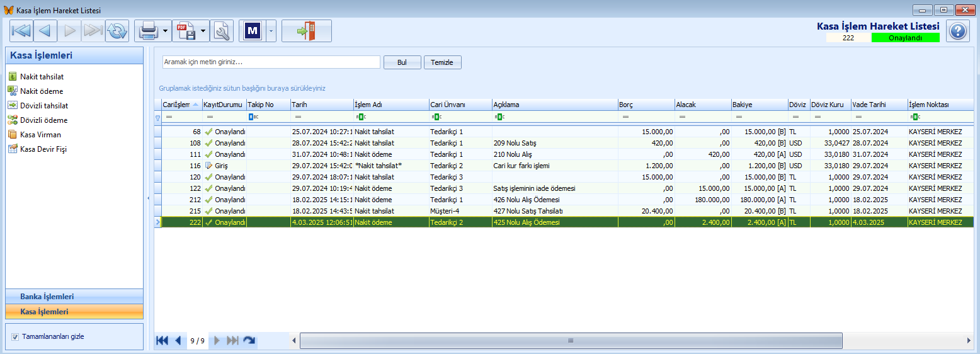Go to first record toolbar icon
This screenshot has width=980, height=354.
(21, 30)
